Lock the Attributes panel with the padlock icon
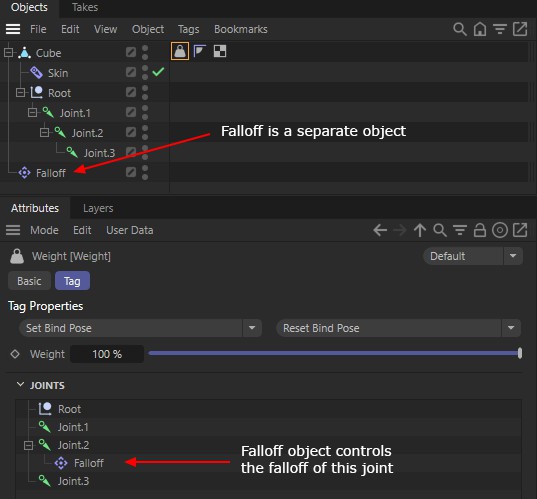Viewport: 537px width, 499px height. tap(480, 230)
